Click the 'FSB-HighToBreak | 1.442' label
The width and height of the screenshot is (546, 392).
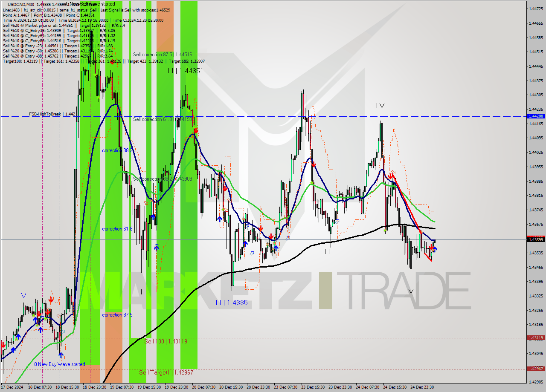pos(52,114)
